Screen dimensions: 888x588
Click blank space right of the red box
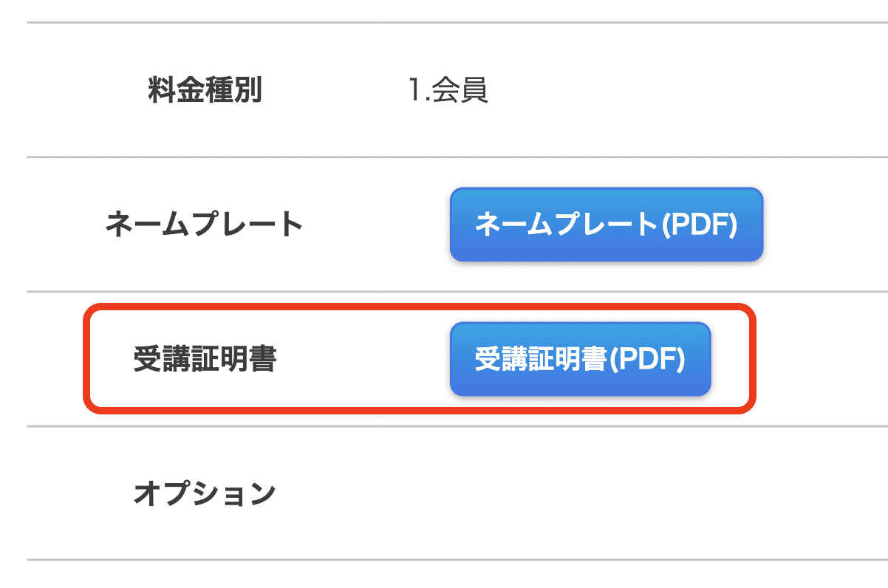coord(820,359)
